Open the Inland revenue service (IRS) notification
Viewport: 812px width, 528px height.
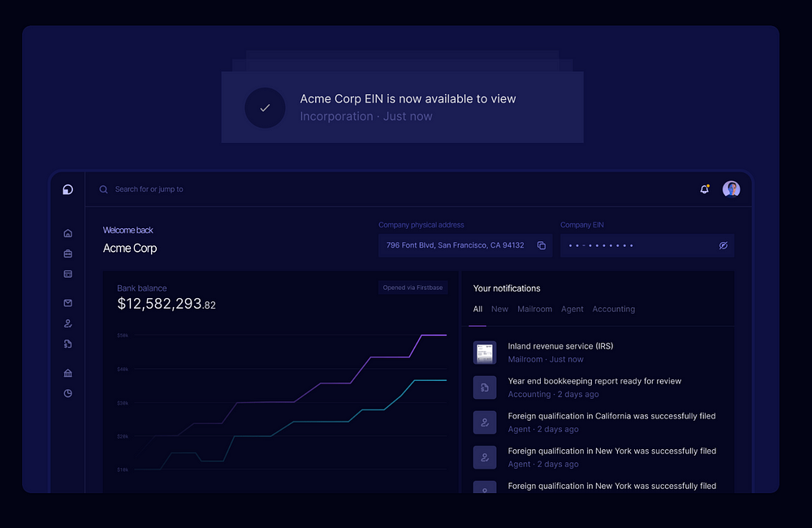[598, 353]
